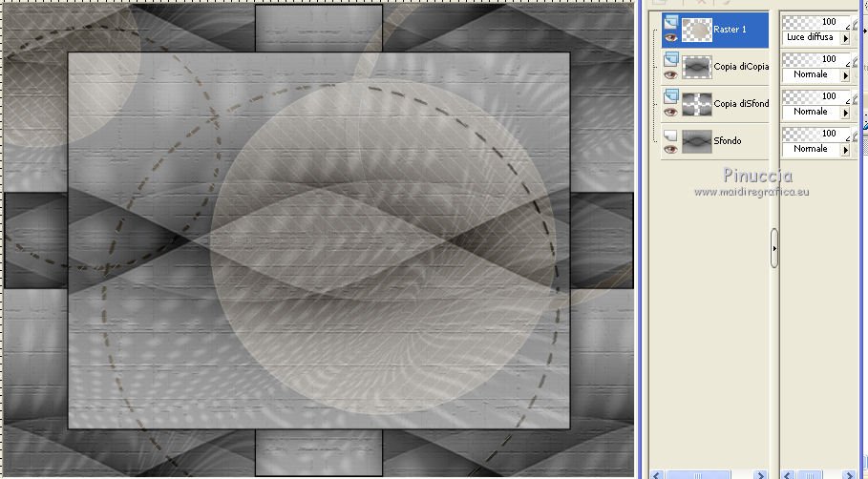Click the link toggle icon beside Raster 1 opacity
This screenshot has height=479, width=868.
pyautogui.click(x=856, y=24)
